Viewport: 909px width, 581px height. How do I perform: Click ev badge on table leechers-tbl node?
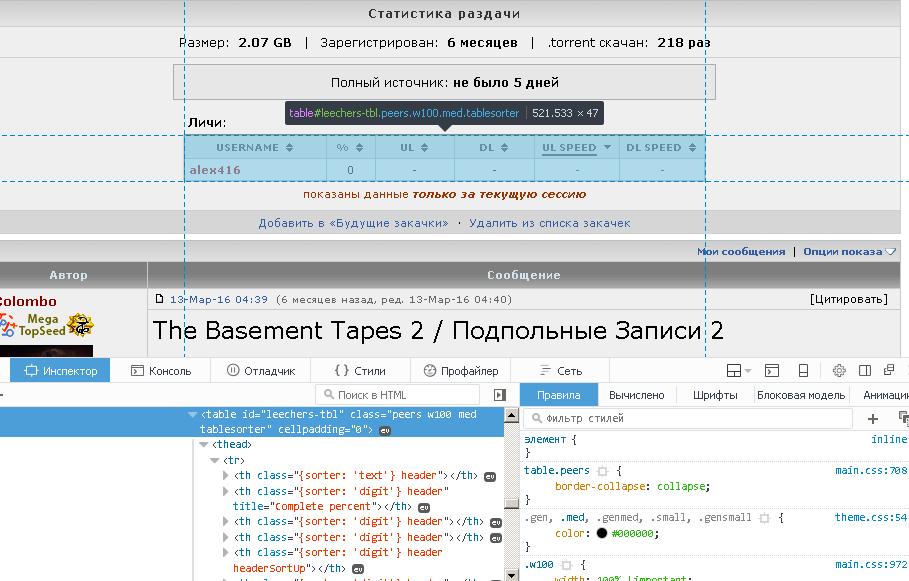(x=385, y=430)
